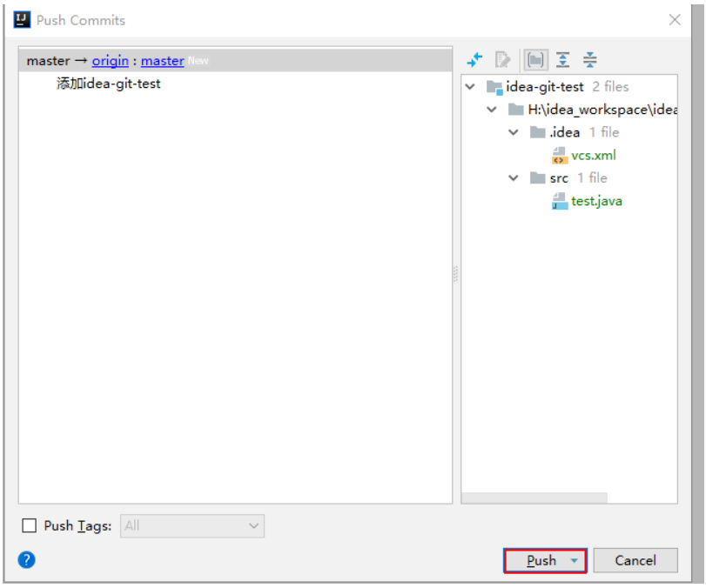Click the master target branch link
Image resolution: width=706 pixels, height=588 pixels.
point(163,61)
